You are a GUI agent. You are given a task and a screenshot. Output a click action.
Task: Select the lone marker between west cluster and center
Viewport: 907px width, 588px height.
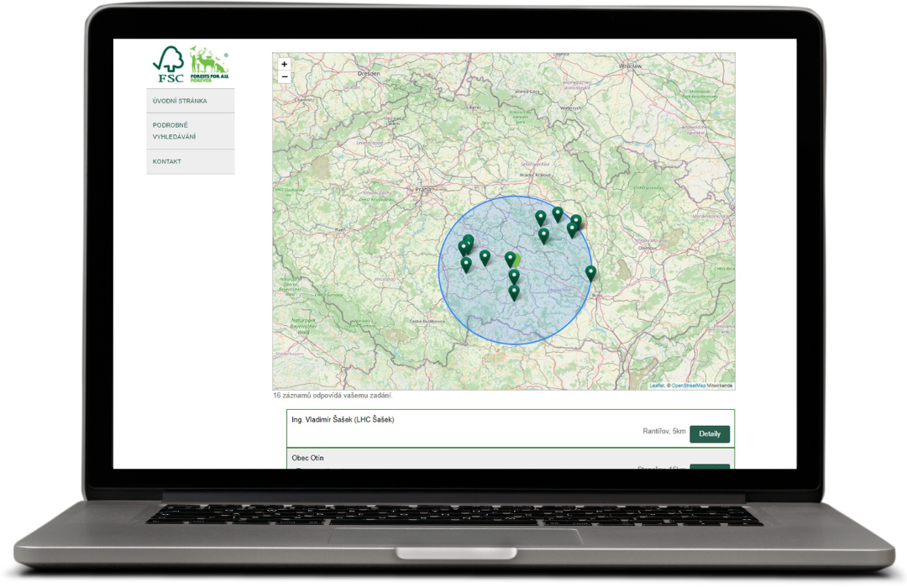click(485, 258)
